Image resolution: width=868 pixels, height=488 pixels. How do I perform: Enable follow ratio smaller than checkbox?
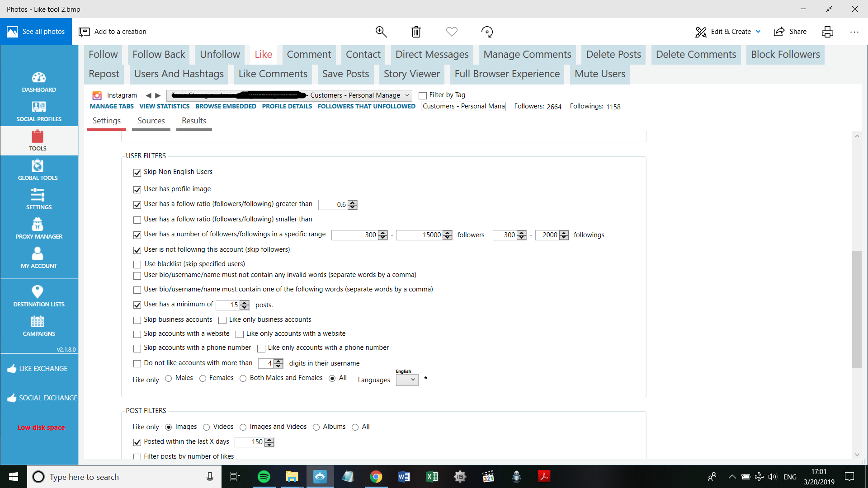point(137,220)
